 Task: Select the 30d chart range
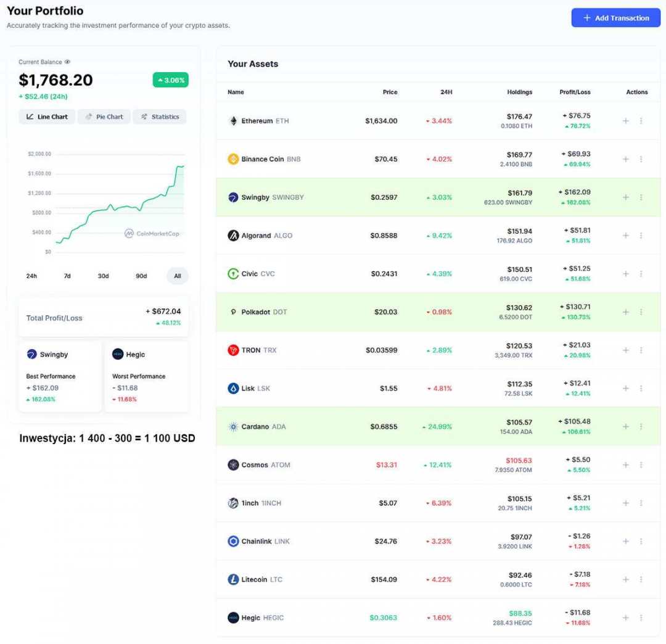103,276
